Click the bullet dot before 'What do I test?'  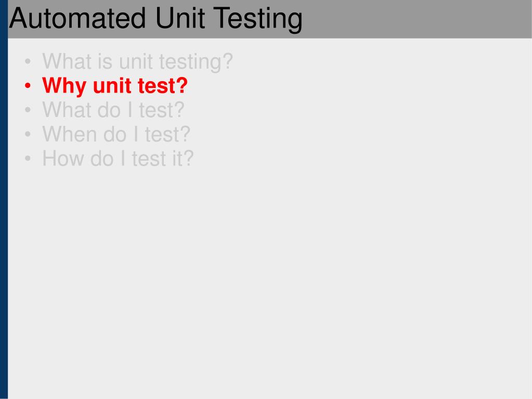[28, 110]
